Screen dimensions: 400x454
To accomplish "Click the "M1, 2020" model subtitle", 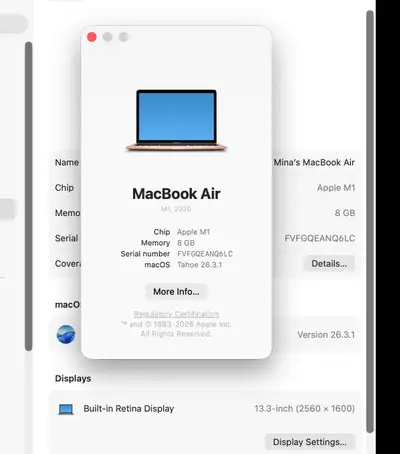I will coord(176,209).
